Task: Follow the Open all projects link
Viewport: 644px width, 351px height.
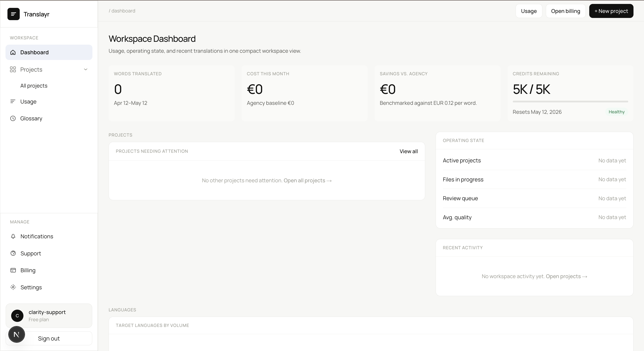Action: (308, 180)
